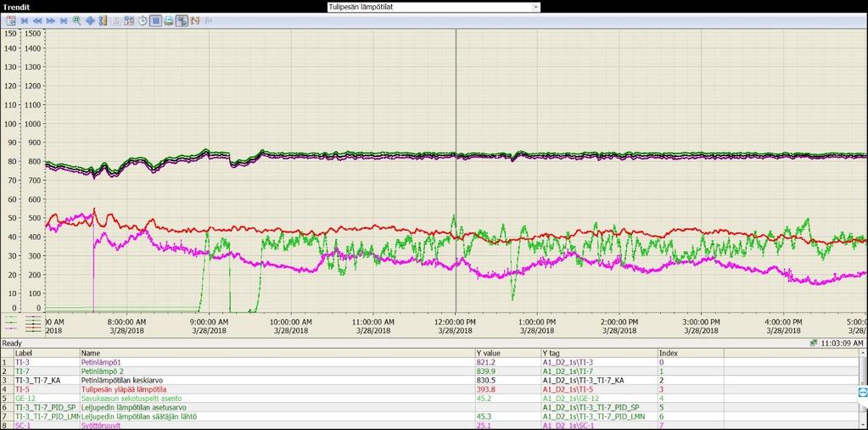Click the orange bracket toolbar icon
The width and height of the screenshot is (868, 430).
195,20
